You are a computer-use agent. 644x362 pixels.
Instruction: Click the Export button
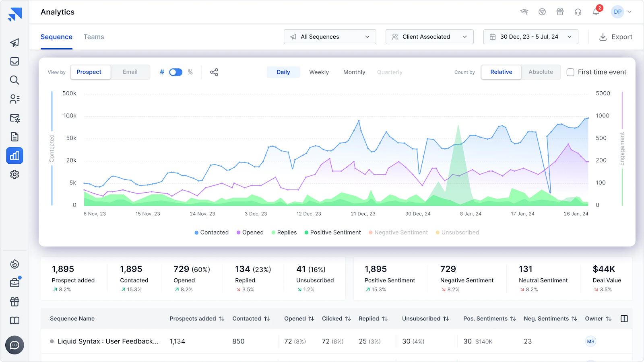(x=615, y=37)
